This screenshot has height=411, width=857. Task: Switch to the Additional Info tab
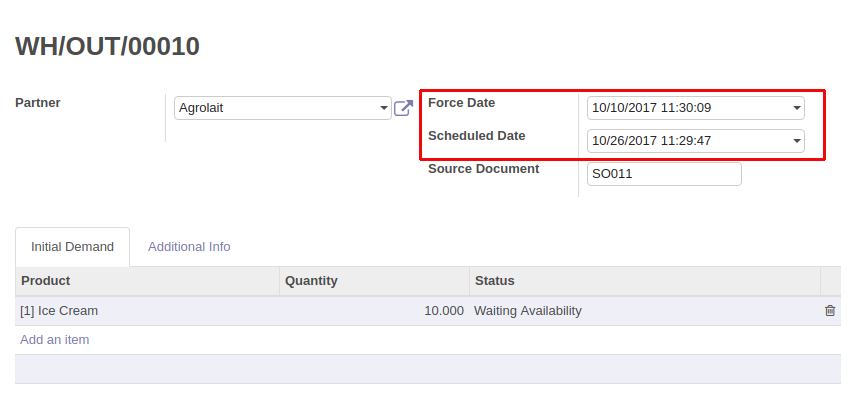point(189,246)
